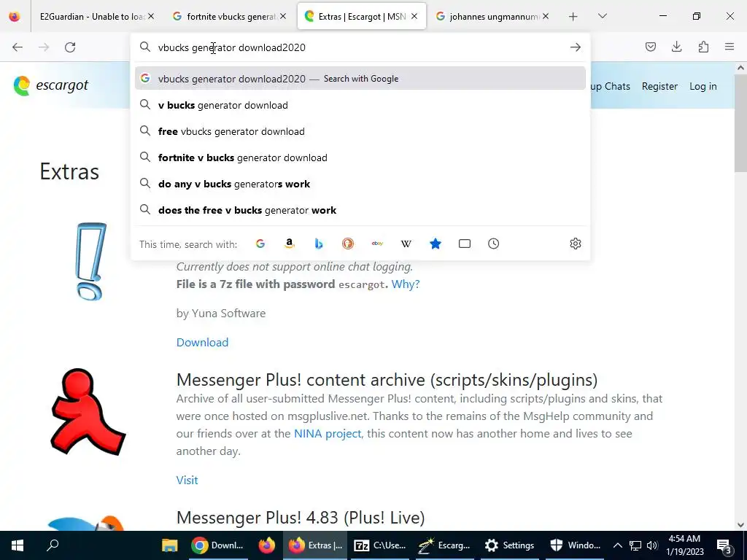Screen dimensions: 747x560
Task: Click the escargot logo
Action: click(51, 86)
